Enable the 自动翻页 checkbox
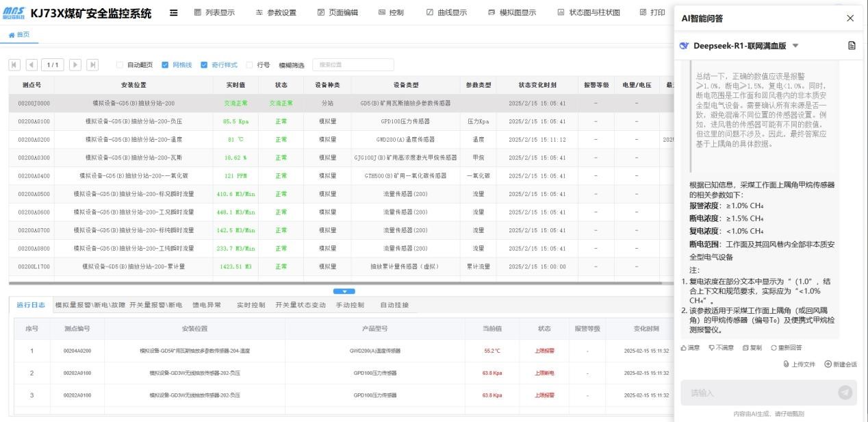 (120, 65)
